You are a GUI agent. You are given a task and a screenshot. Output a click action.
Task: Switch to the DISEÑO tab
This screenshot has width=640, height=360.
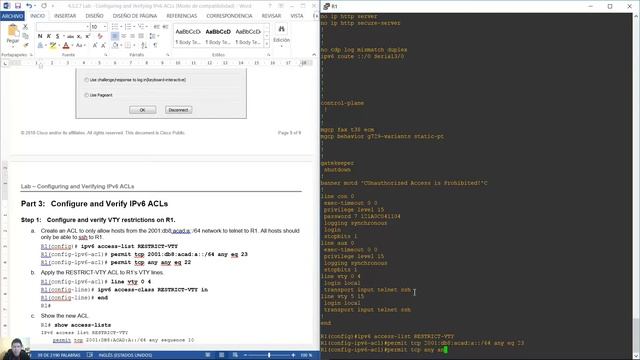pyautogui.click(x=94, y=16)
